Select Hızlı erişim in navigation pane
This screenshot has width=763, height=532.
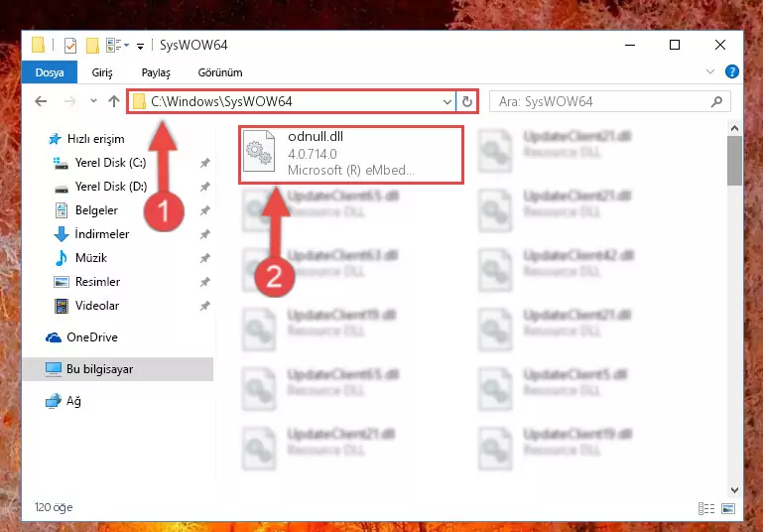click(x=86, y=139)
